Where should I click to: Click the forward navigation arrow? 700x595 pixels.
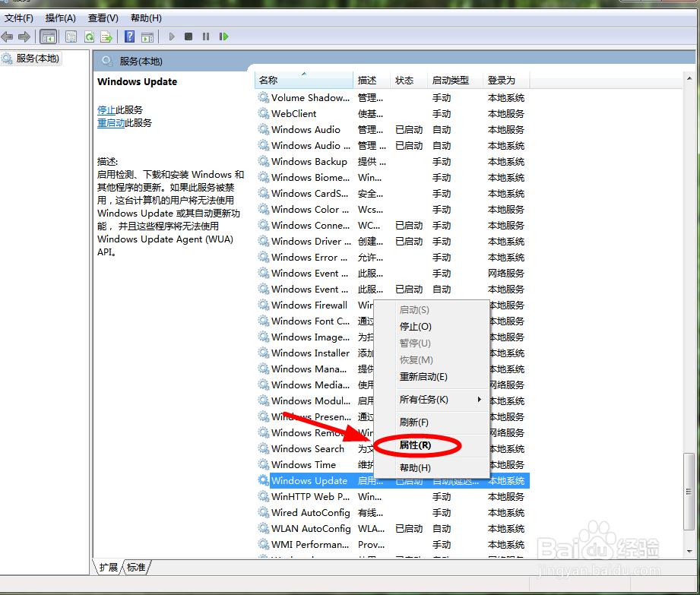pos(24,36)
